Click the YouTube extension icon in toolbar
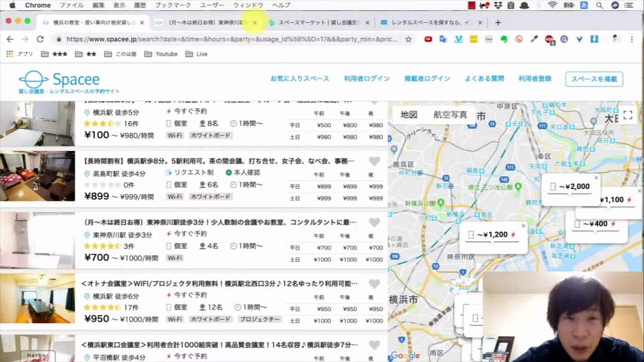Image resolution: width=644 pixels, height=362 pixels. click(428, 39)
